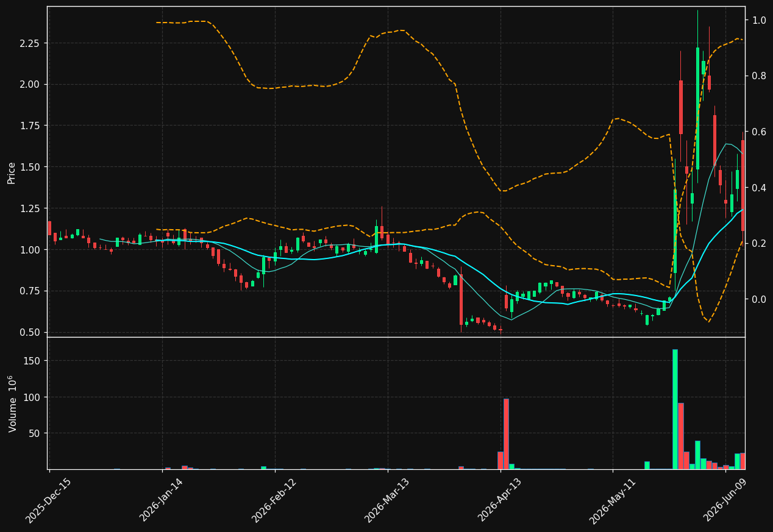Click the tallest green volume bar
Viewport: 773px width, 532px height.
click(675, 409)
